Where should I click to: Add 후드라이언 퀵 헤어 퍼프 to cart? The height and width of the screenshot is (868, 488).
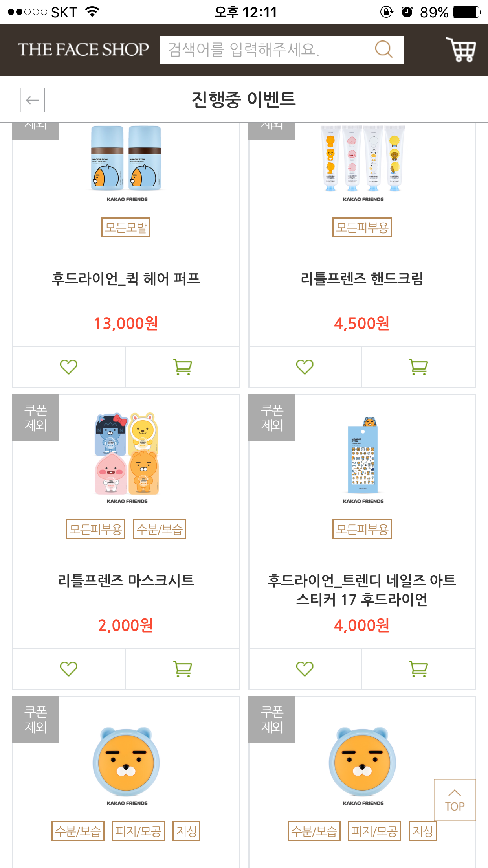pyautogui.click(x=183, y=367)
